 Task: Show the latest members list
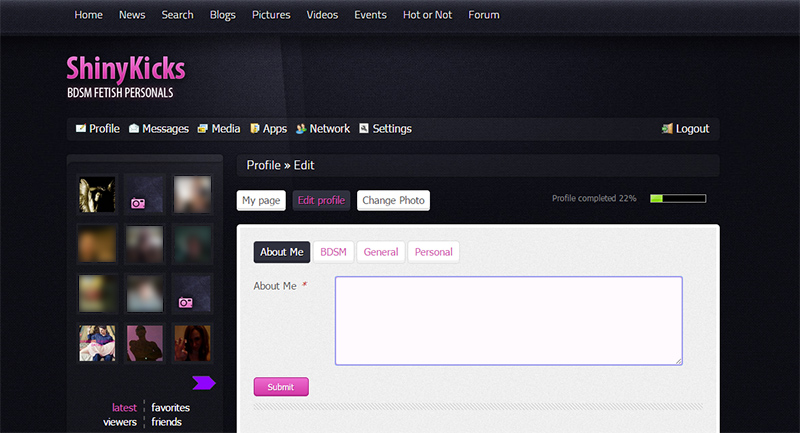[x=124, y=407]
